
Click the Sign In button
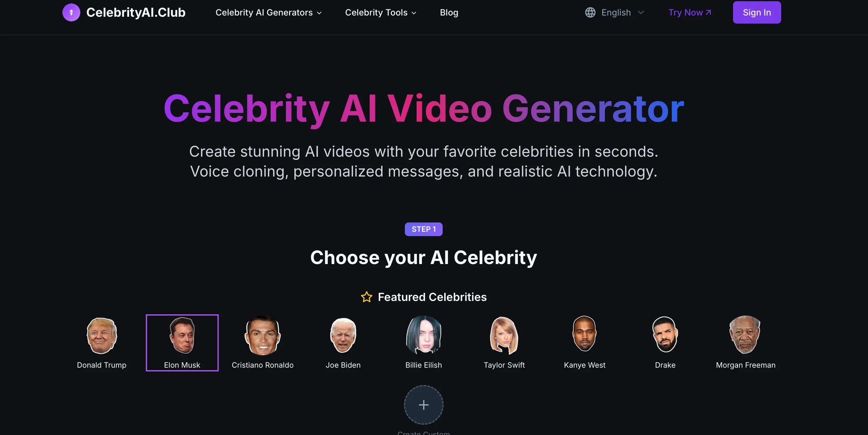tap(757, 12)
